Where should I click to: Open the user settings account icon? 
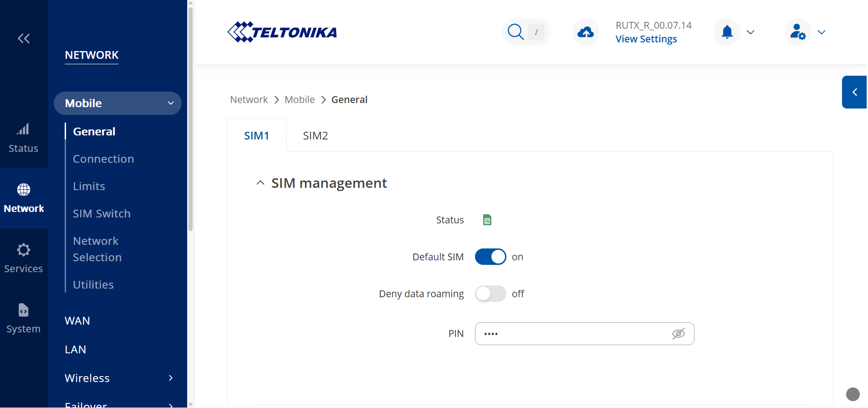coord(797,32)
